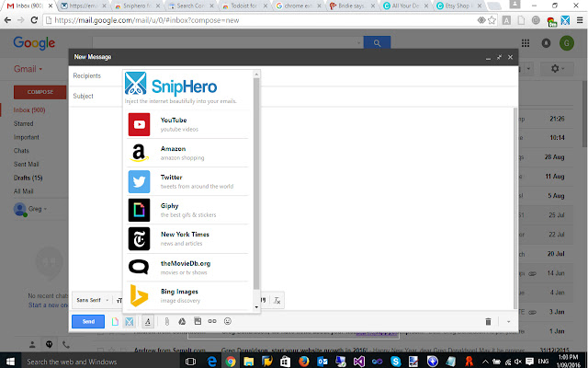Switch to the chrome ext browser tab
This screenshot has height=368, width=588.
298,6
